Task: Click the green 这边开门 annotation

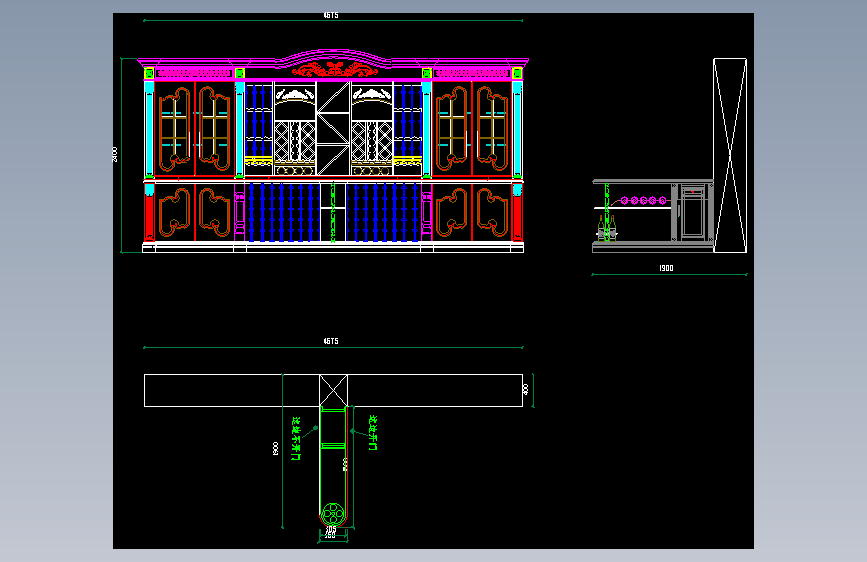Action: tap(373, 433)
